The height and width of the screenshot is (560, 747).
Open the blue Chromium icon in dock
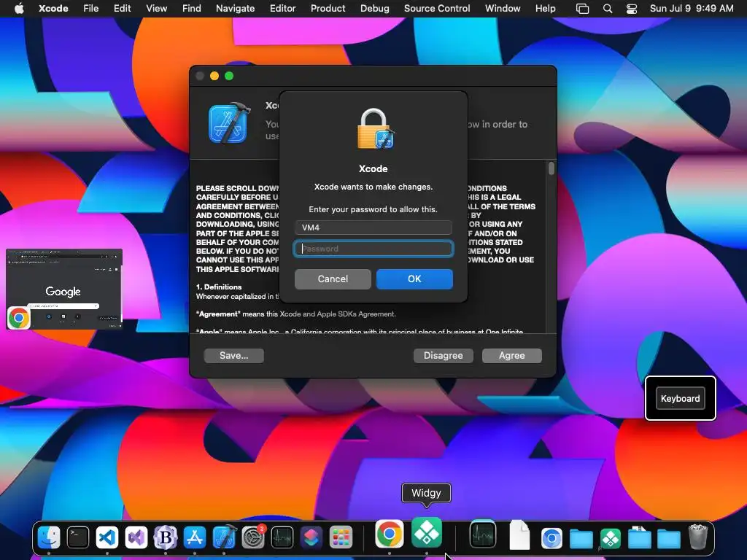[x=551, y=538]
